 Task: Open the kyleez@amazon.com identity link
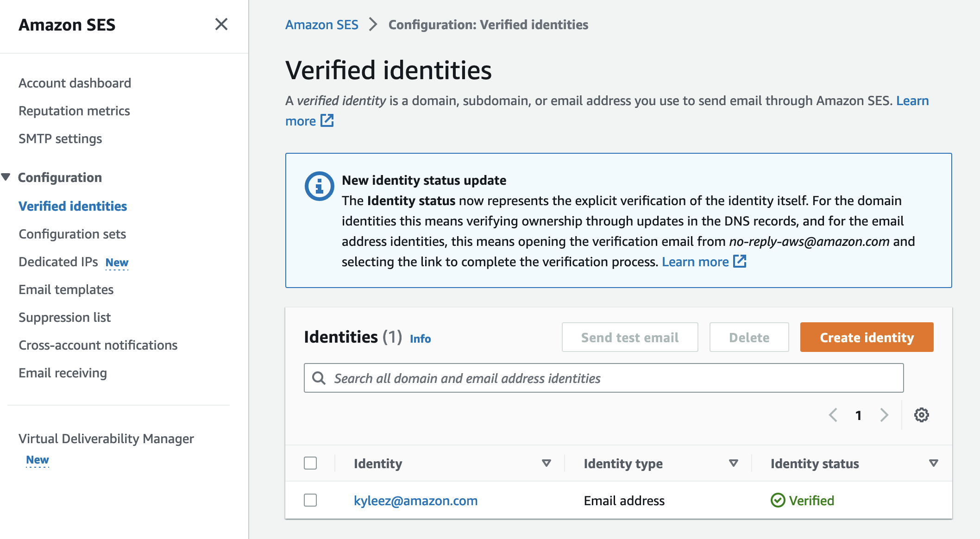click(415, 501)
